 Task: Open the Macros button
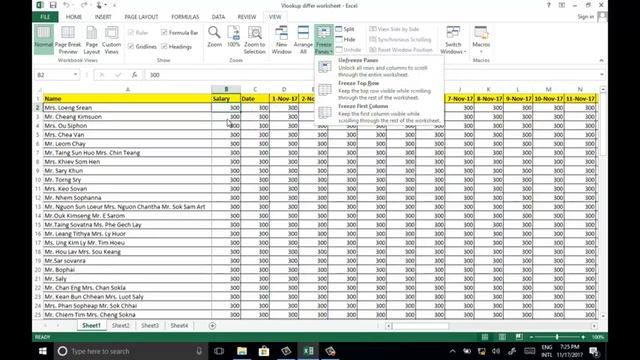click(481, 39)
